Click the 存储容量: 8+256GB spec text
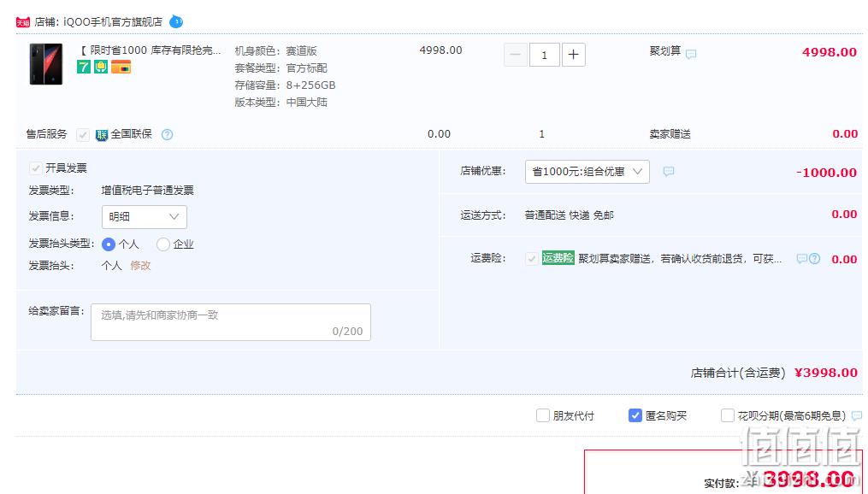 pos(285,85)
